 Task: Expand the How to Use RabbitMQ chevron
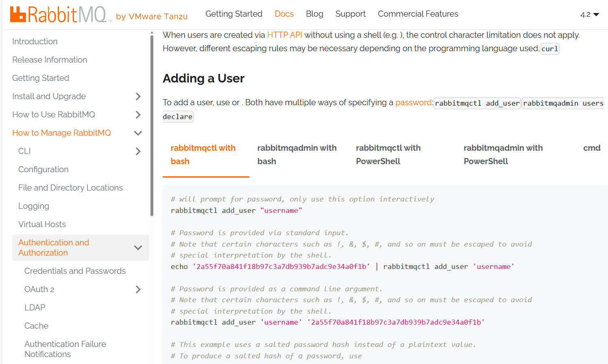(x=138, y=115)
